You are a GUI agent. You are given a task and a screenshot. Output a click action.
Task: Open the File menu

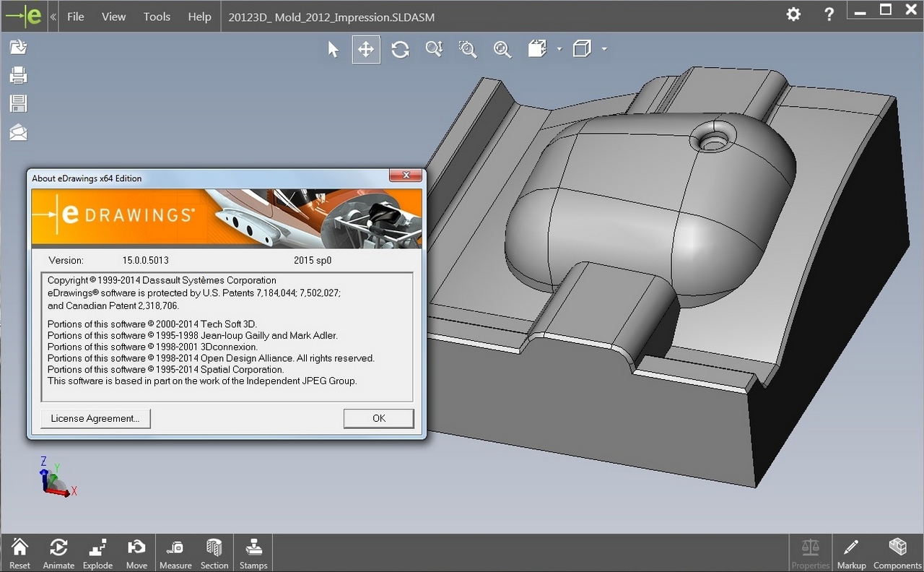76,17
